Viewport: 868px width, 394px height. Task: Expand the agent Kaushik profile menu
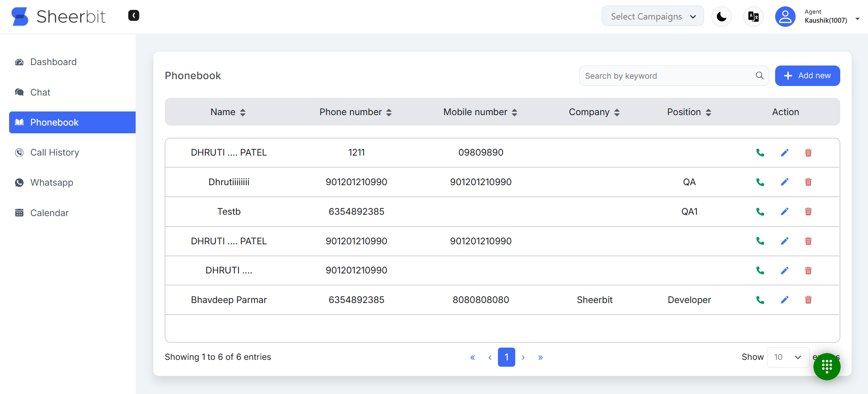[857, 19]
